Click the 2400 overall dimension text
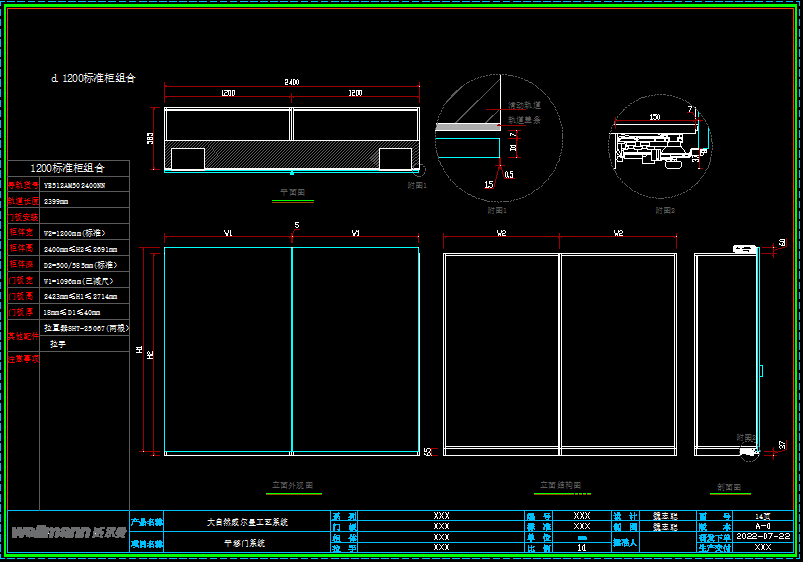 (291, 81)
